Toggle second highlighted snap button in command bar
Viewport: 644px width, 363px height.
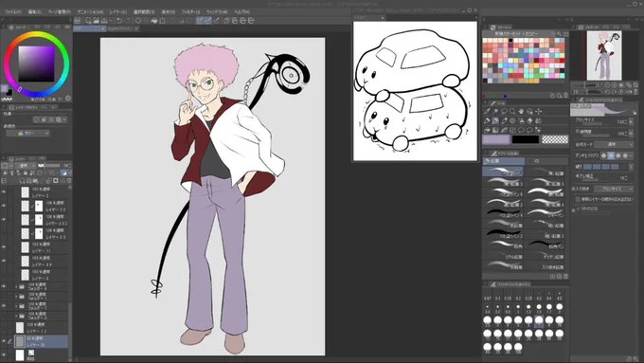(x=208, y=21)
